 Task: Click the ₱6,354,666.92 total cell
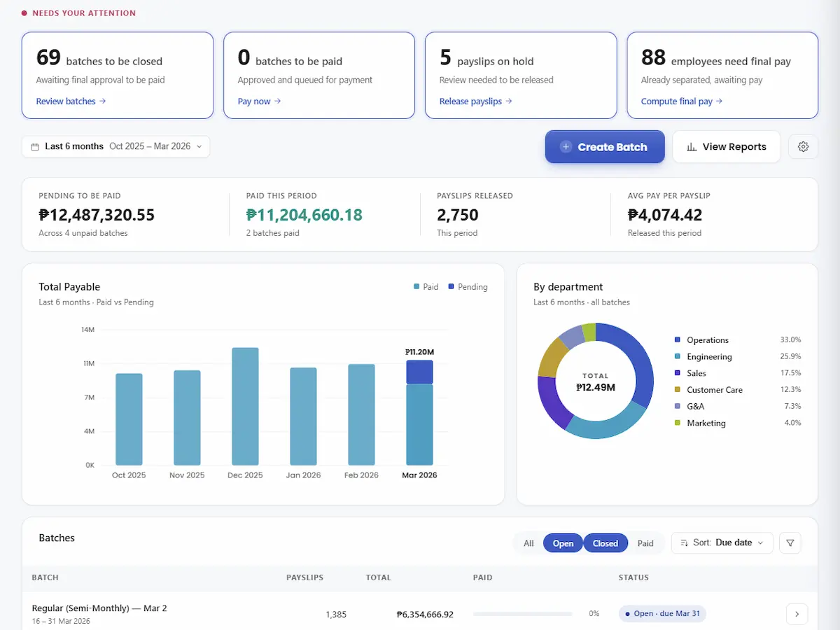click(x=425, y=615)
